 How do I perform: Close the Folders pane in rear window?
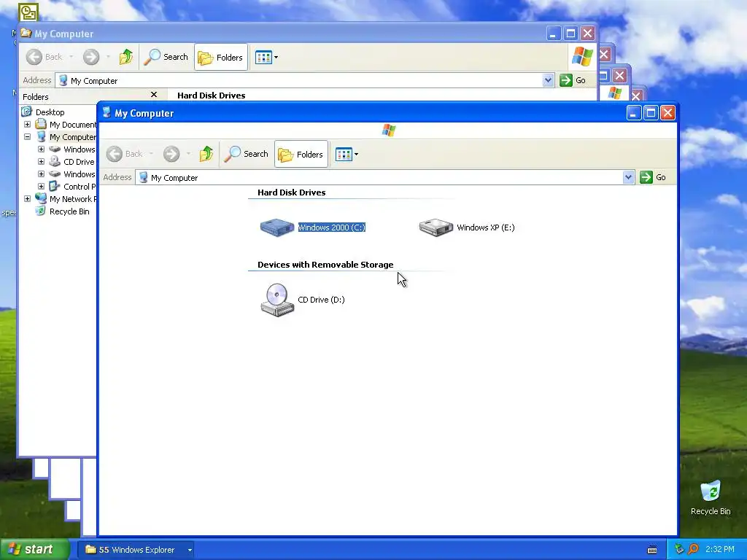point(154,95)
